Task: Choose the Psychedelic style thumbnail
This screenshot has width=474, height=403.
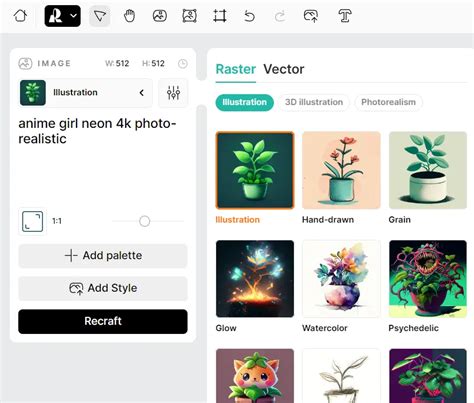Action: click(428, 279)
